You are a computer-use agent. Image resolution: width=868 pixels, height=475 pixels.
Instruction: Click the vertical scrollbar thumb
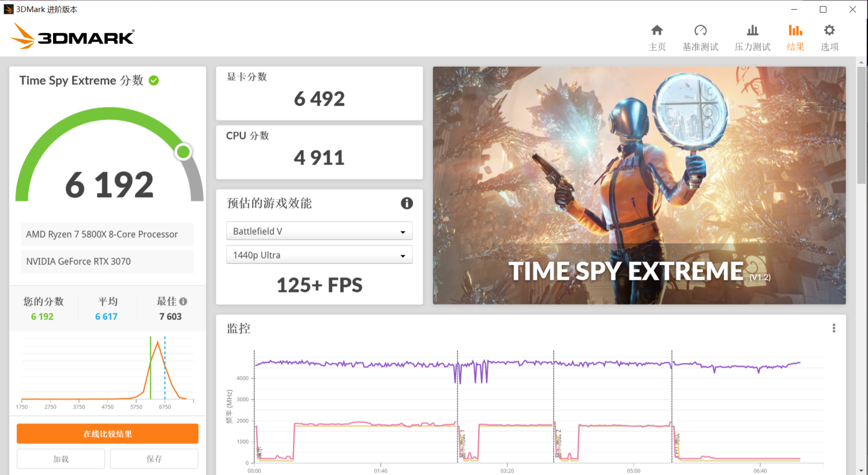(862, 125)
